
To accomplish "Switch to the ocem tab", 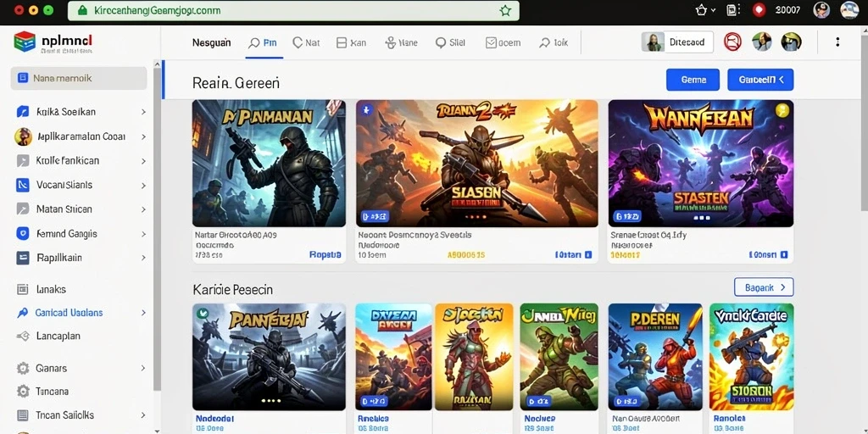I will pos(503,42).
